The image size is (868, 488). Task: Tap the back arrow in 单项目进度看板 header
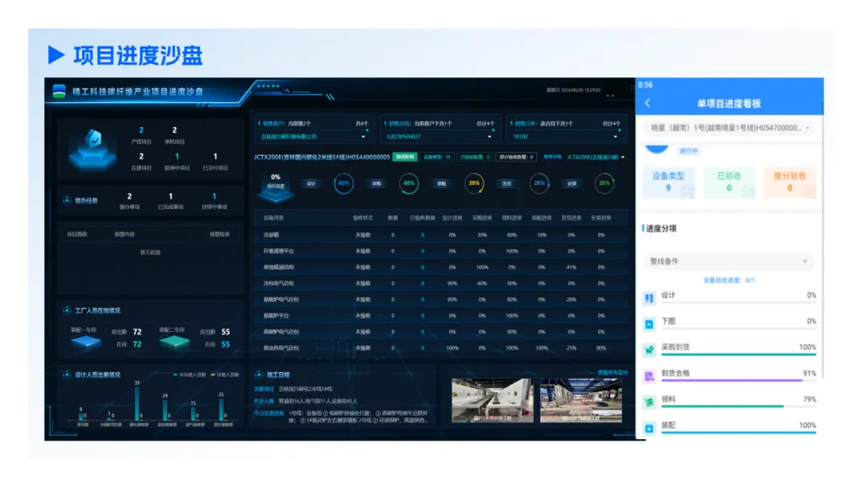coord(647,103)
